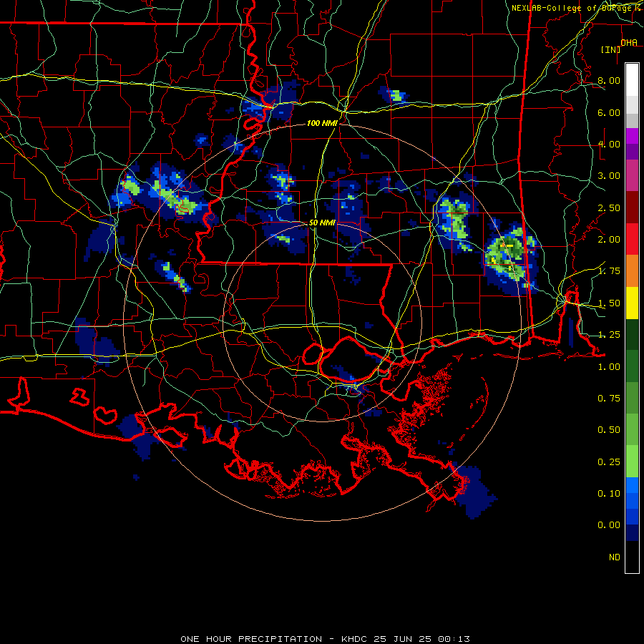Select the 3.00 legend label
Screen dimensions: 644x644
coord(609,176)
